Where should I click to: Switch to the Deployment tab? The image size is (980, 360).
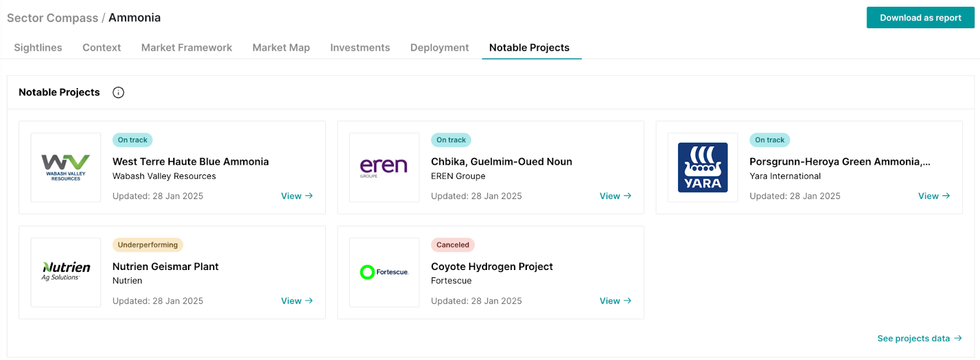(x=440, y=48)
